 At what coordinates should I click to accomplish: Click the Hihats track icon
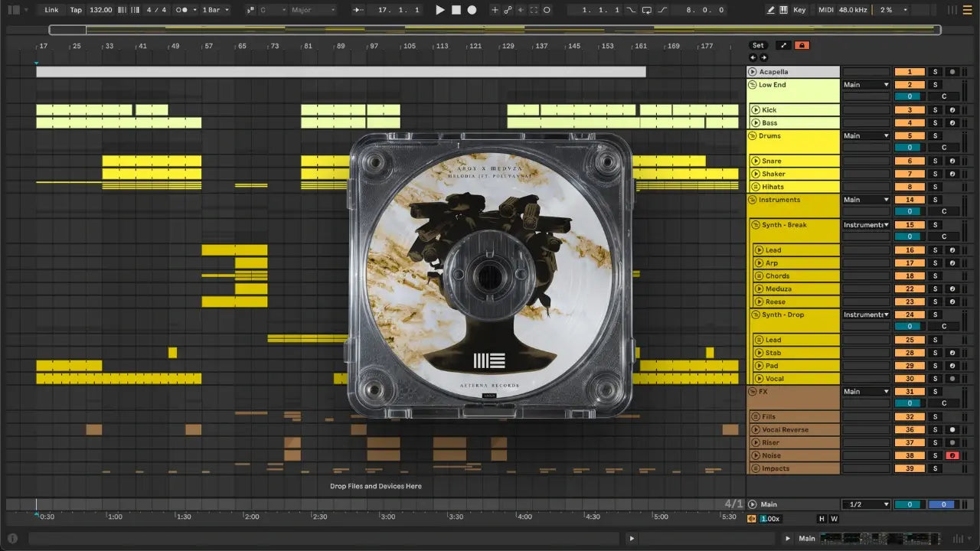pos(755,187)
